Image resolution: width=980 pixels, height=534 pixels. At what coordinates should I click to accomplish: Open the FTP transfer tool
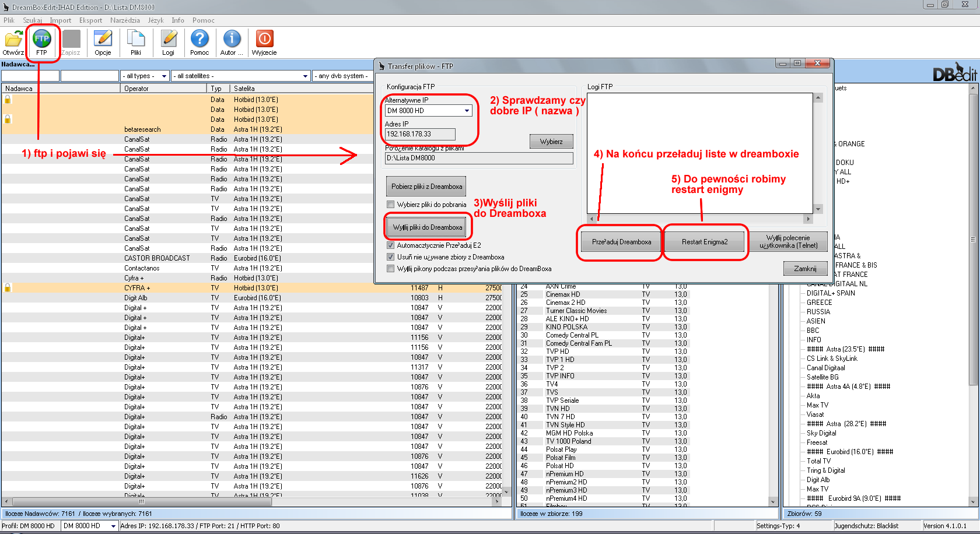tap(41, 41)
